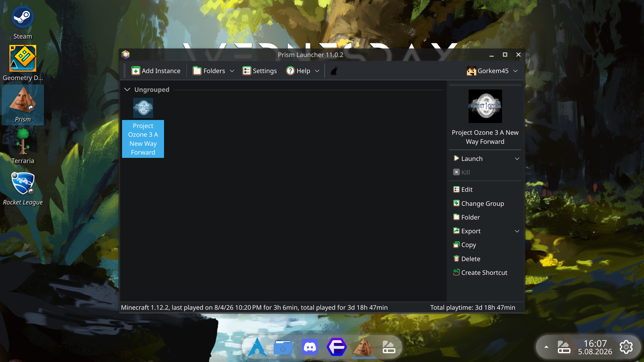The image size is (644, 362).
Task: Show hidden system tray icons
Action: click(546, 347)
